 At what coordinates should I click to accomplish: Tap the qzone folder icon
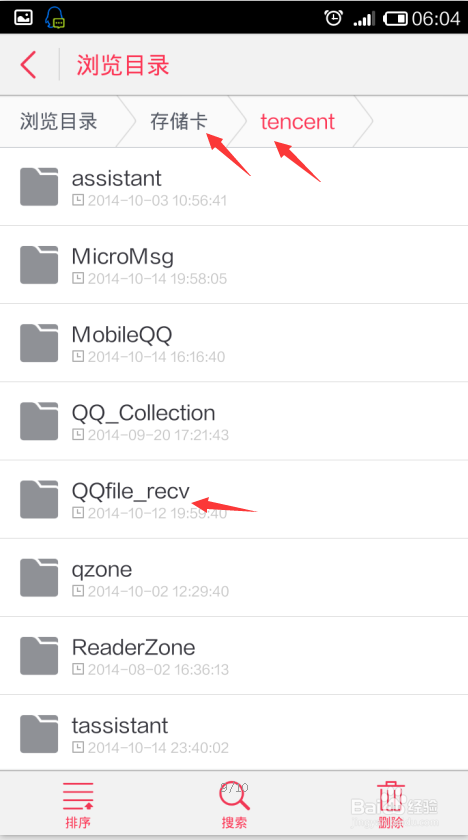[x=39, y=578]
